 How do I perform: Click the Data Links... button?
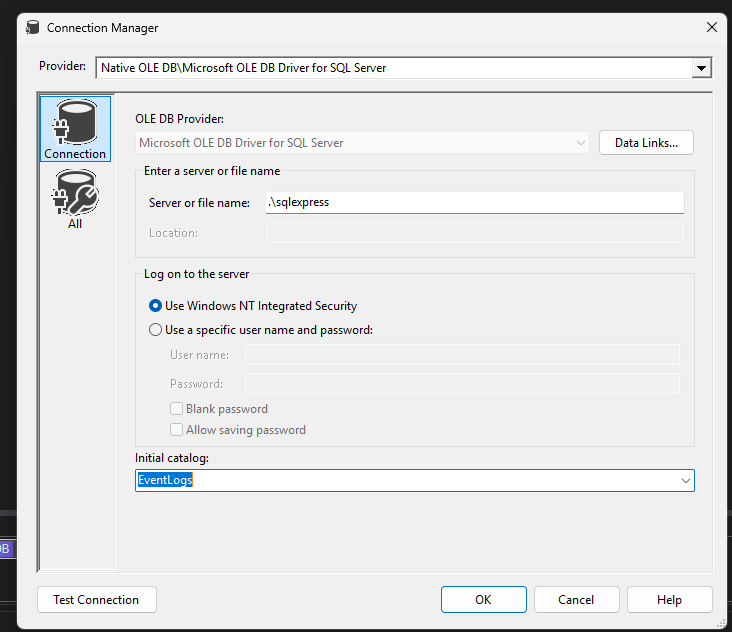pyautogui.click(x=646, y=143)
